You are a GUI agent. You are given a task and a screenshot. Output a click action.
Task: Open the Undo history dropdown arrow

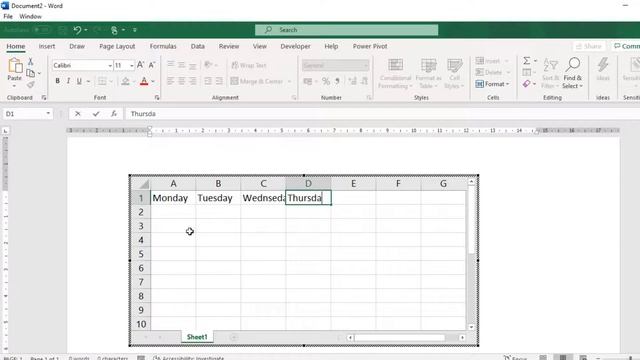tap(86, 30)
